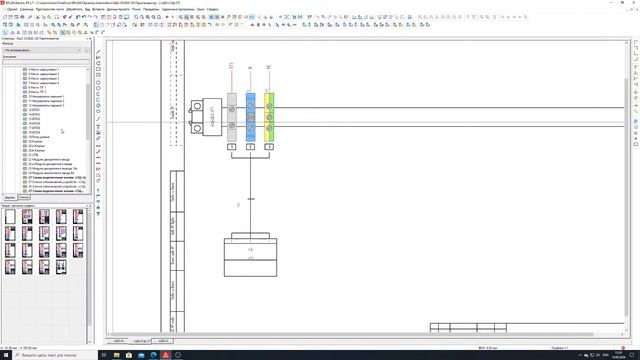Open File Explorer from the taskbar
This screenshot has height=360, width=640.
click(116, 355)
